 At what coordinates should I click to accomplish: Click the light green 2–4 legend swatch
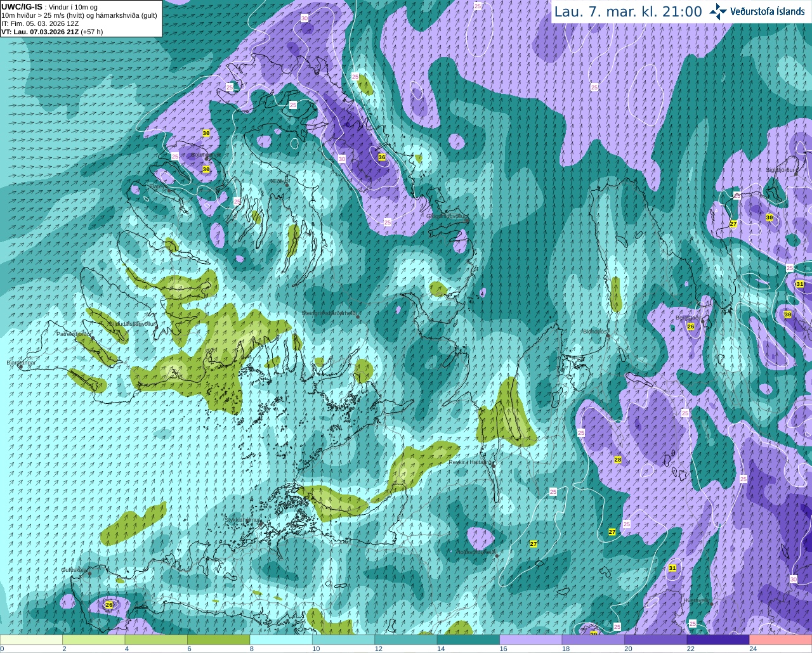pyautogui.click(x=94, y=639)
